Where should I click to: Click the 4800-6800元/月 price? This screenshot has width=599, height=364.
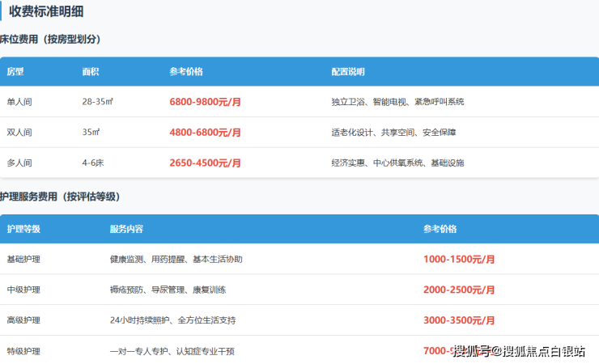pos(206,132)
